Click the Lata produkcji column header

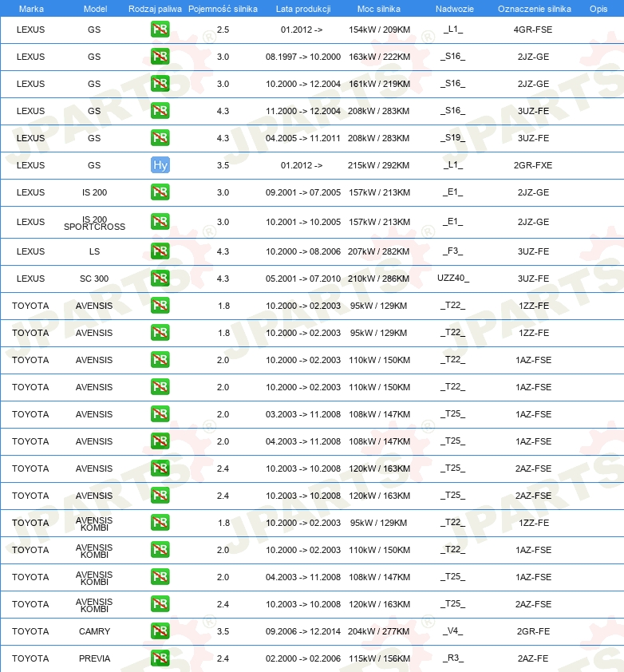pyautogui.click(x=303, y=9)
